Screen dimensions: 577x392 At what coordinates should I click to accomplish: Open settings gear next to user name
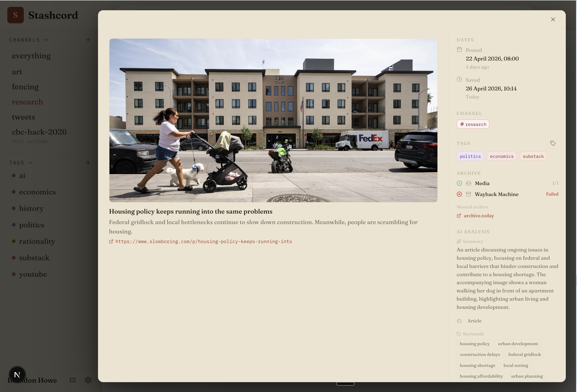[x=88, y=380]
